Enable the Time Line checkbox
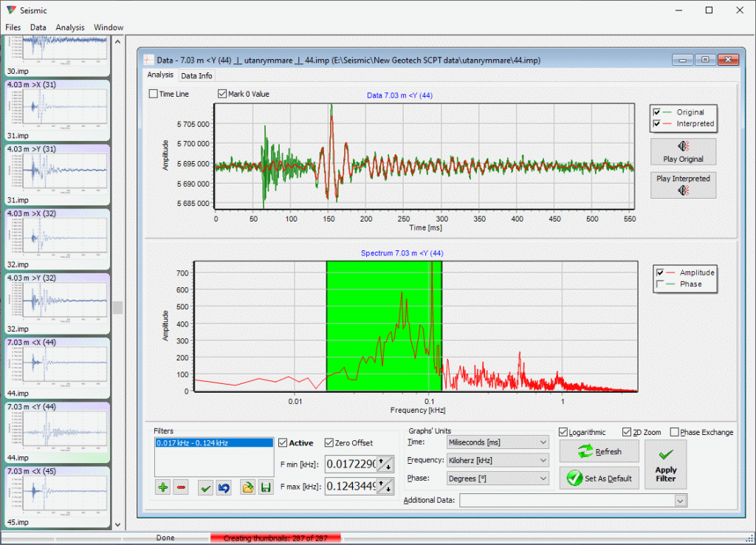The height and width of the screenshot is (545, 756). click(154, 94)
